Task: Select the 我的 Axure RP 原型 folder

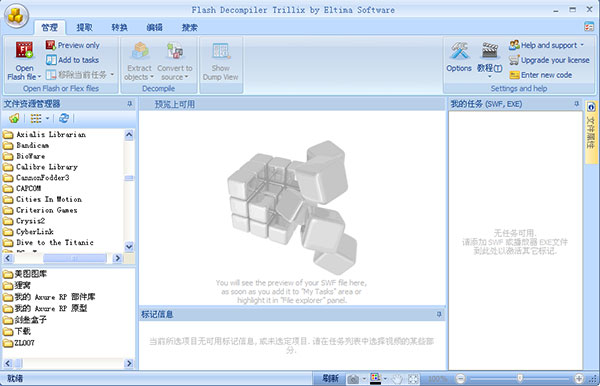Action: coord(45,308)
